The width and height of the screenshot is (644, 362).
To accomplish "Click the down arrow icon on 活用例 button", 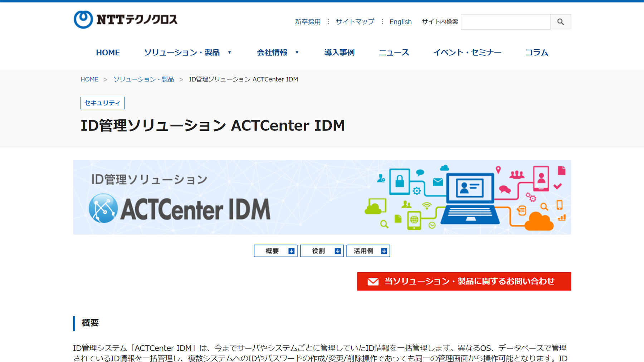I will click(384, 251).
